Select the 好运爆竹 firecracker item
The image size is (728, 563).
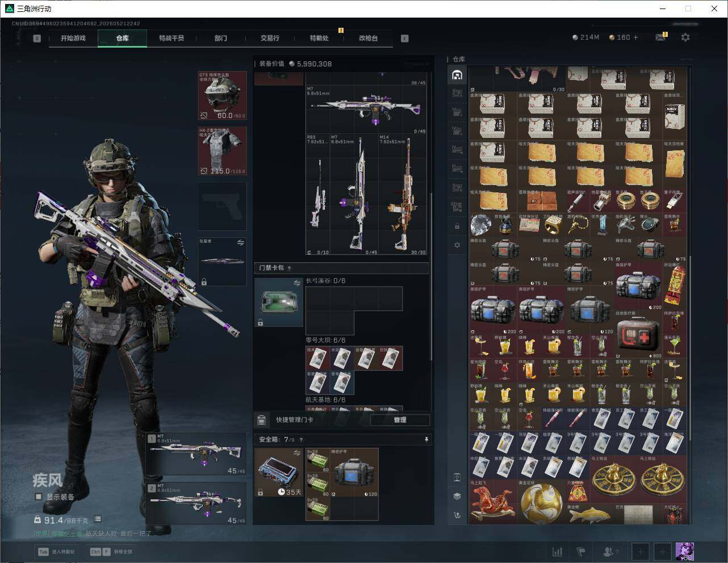(674, 285)
